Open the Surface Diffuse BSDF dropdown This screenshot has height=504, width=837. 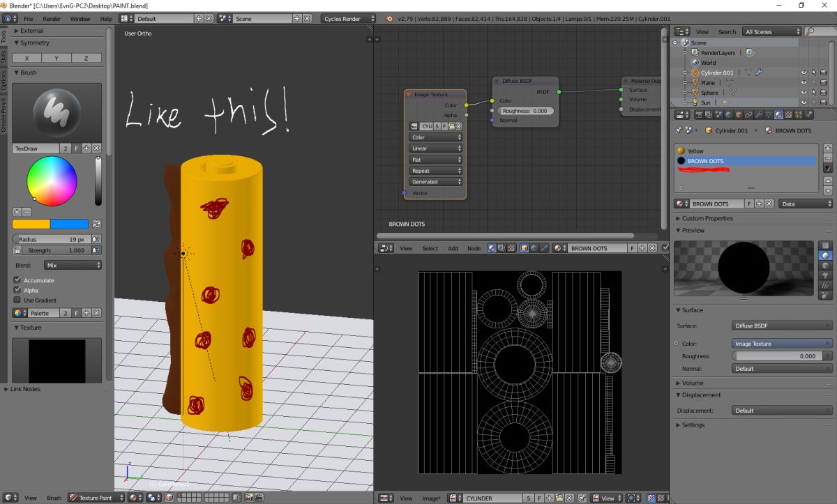pyautogui.click(x=783, y=326)
